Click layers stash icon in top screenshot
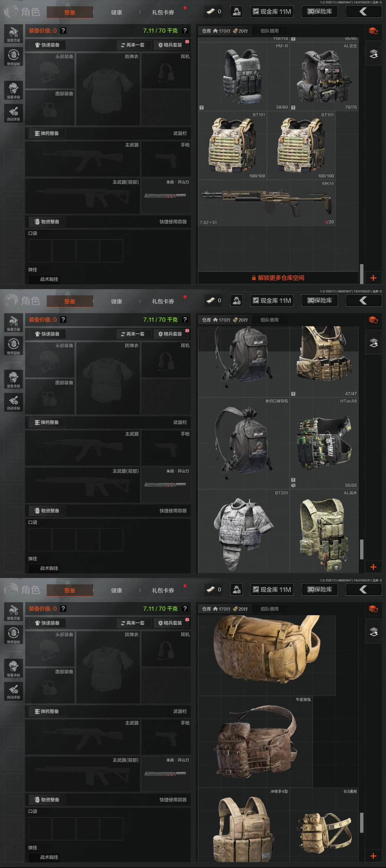The image size is (386, 868). (374, 54)
